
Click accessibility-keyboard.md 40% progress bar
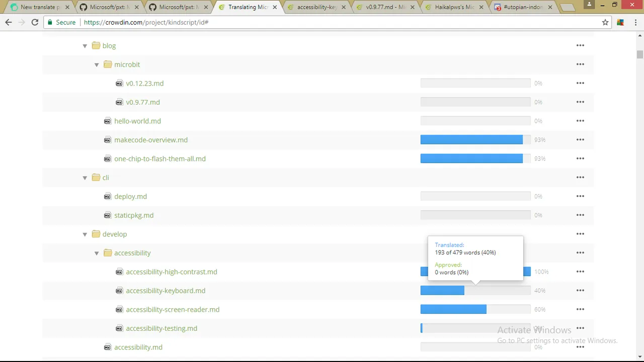pyautogui.click(x=475, y=291)
